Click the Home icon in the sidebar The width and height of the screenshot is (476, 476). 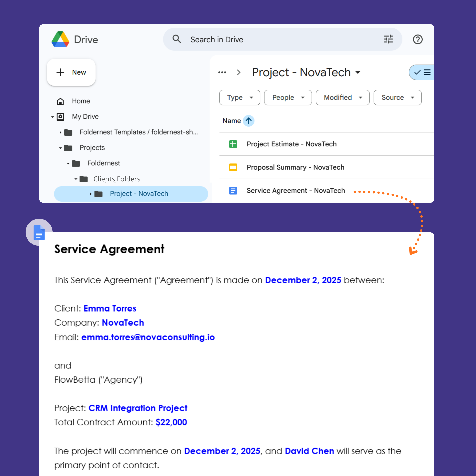(60, 101)
